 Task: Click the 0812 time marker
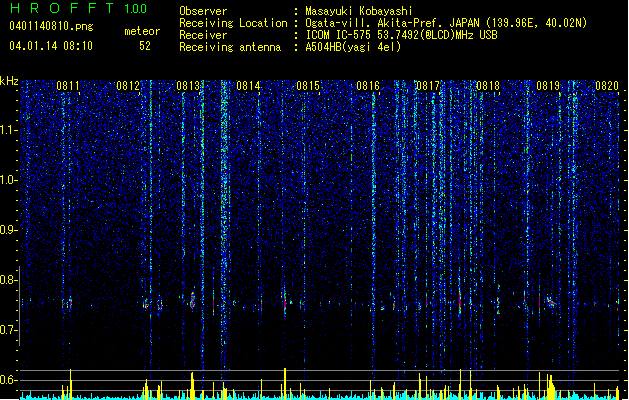pos(128,86)
